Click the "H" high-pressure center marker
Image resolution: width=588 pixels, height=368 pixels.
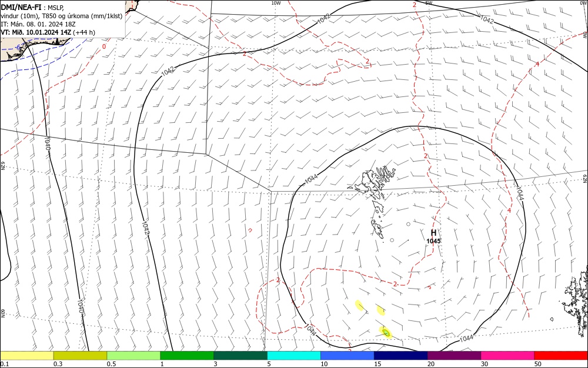pos(433,233)
